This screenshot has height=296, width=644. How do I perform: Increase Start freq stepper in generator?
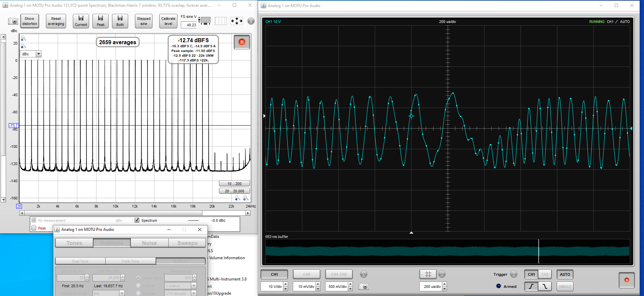tap(87, 276)
